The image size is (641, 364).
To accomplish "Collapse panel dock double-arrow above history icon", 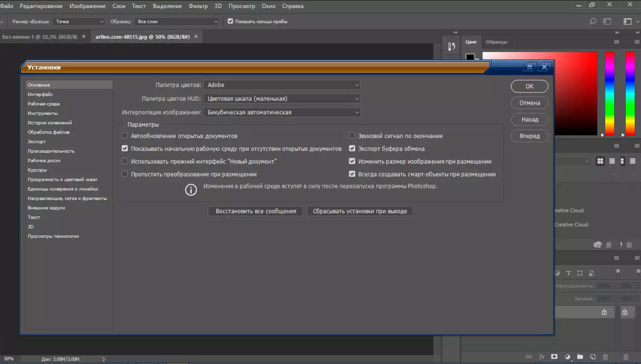I will point(455,33).
